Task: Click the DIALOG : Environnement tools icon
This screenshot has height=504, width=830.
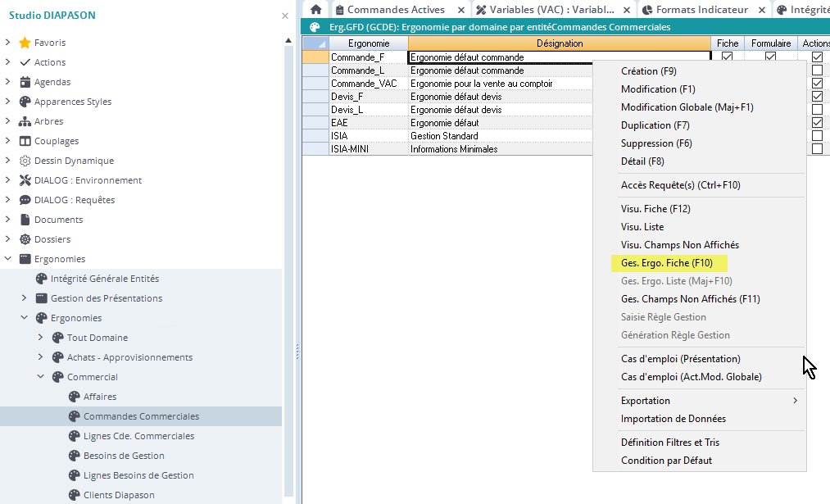Action: (25, 180)
